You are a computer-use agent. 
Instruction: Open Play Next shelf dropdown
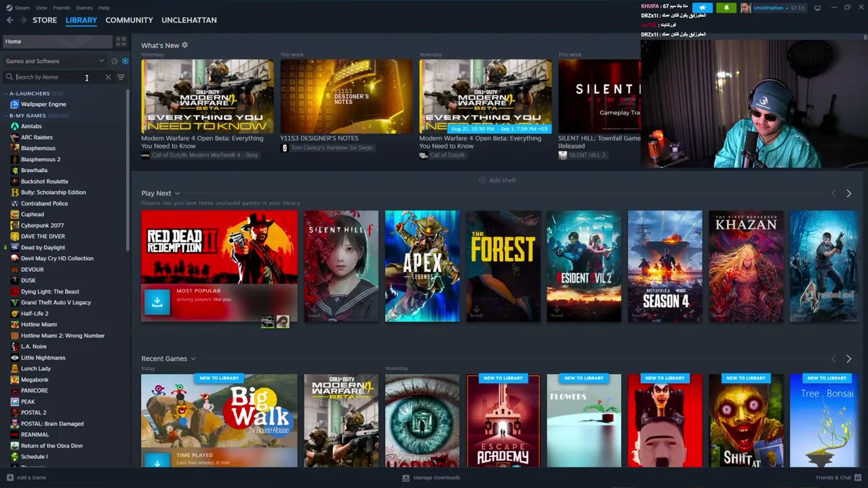click(x=177, y=194)
